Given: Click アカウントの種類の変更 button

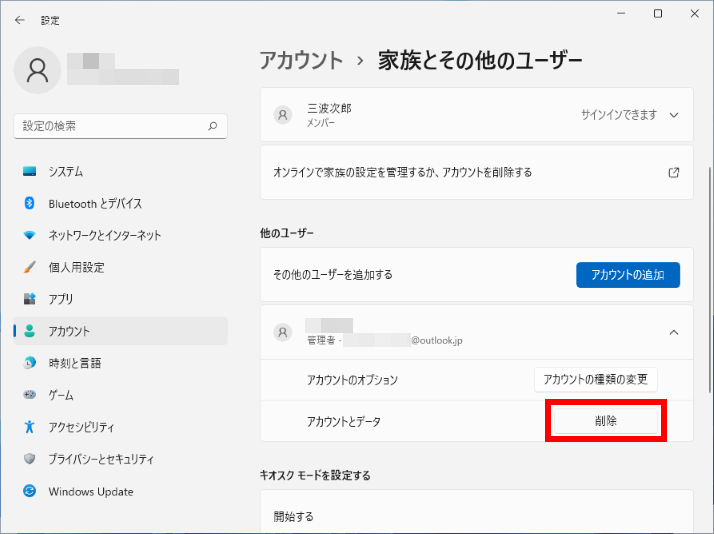Looking at the screenshot, I should click(596, 380).
